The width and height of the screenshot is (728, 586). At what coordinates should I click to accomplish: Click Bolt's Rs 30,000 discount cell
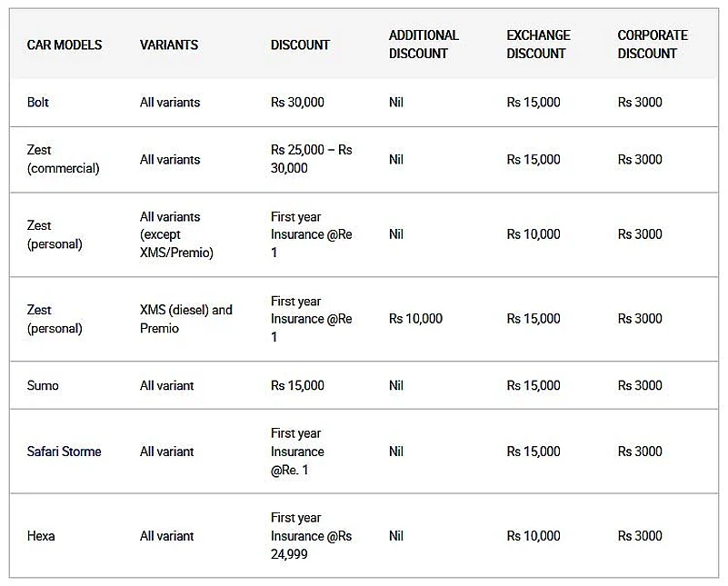(x=297, y=103)
